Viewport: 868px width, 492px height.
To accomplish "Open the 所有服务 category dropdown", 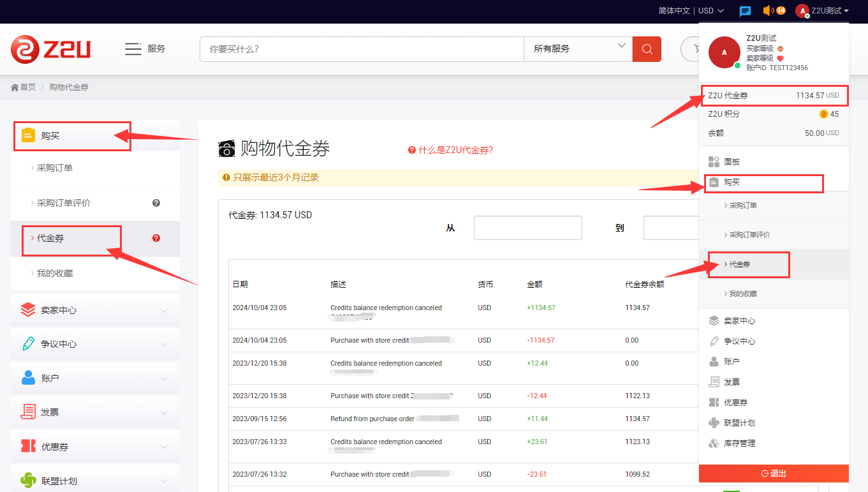I will [x=578, y=49].
